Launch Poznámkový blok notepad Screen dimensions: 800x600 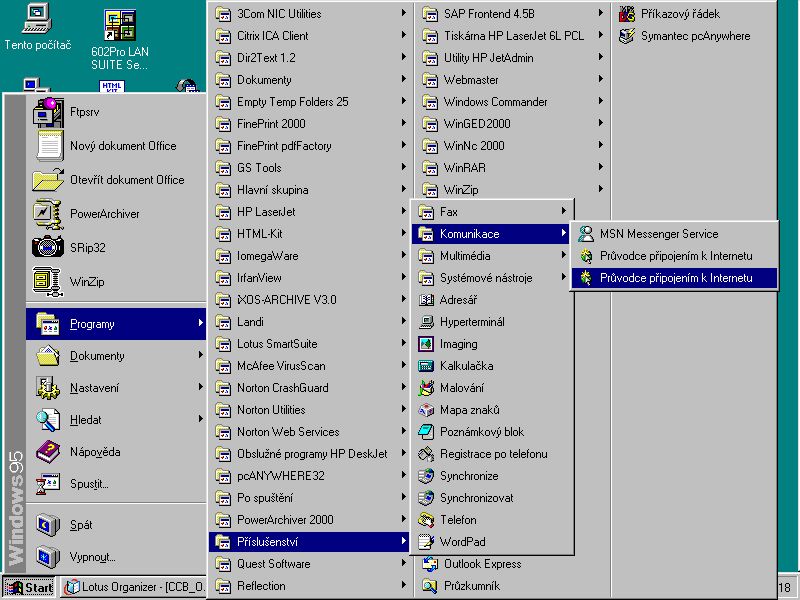[492, 432]
